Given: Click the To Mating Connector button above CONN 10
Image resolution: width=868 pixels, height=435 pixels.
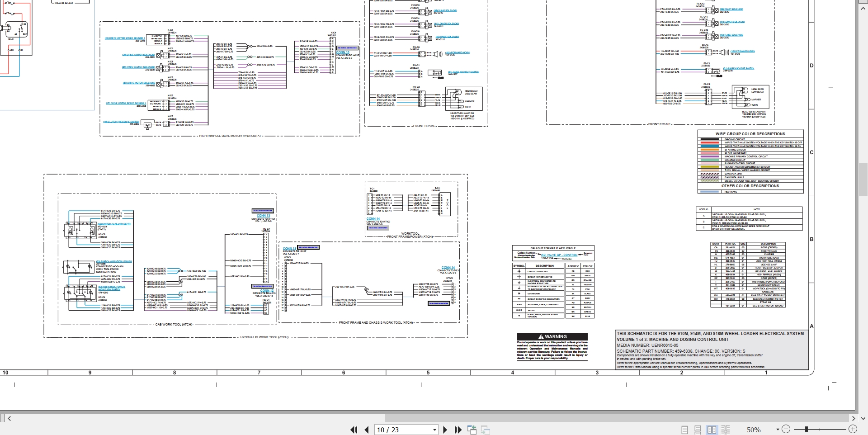Looking at the screenshot, I should tap(347, 48).
